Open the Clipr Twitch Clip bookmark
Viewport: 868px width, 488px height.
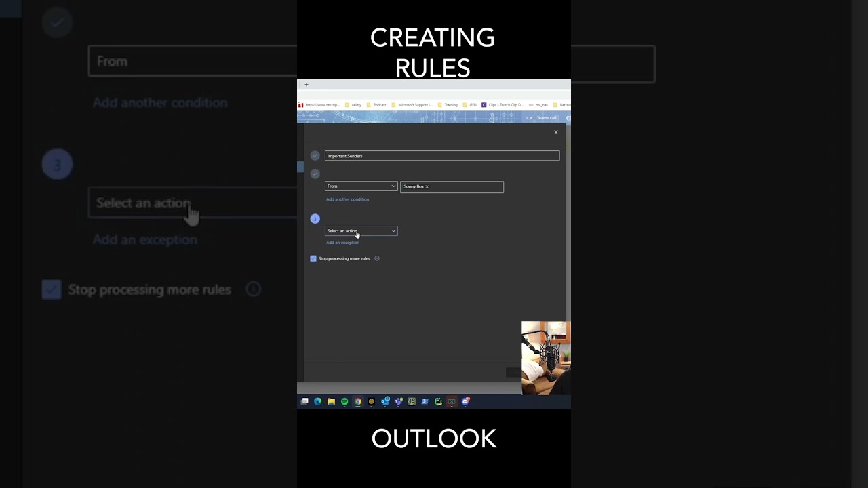click(x=502, y=105)
